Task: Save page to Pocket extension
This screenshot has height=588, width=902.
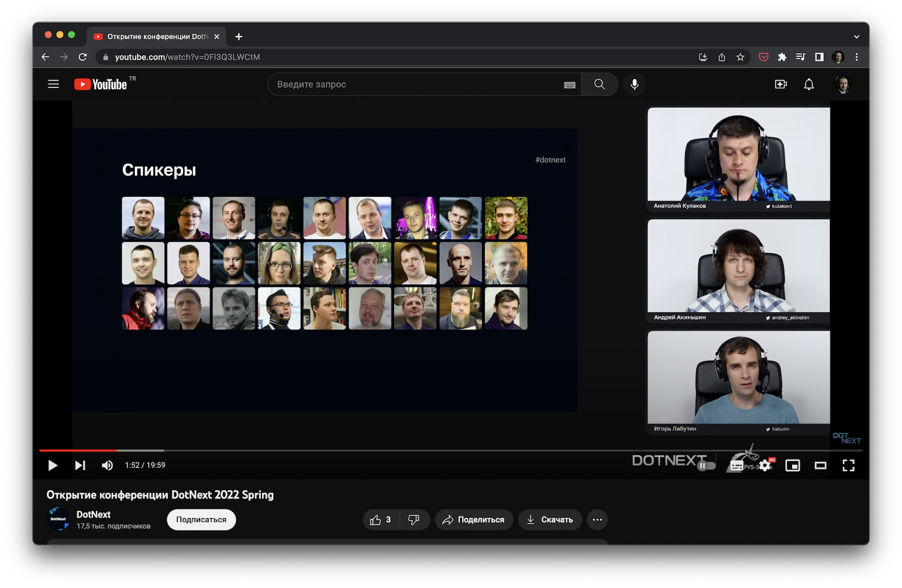Action: point(764,57)
